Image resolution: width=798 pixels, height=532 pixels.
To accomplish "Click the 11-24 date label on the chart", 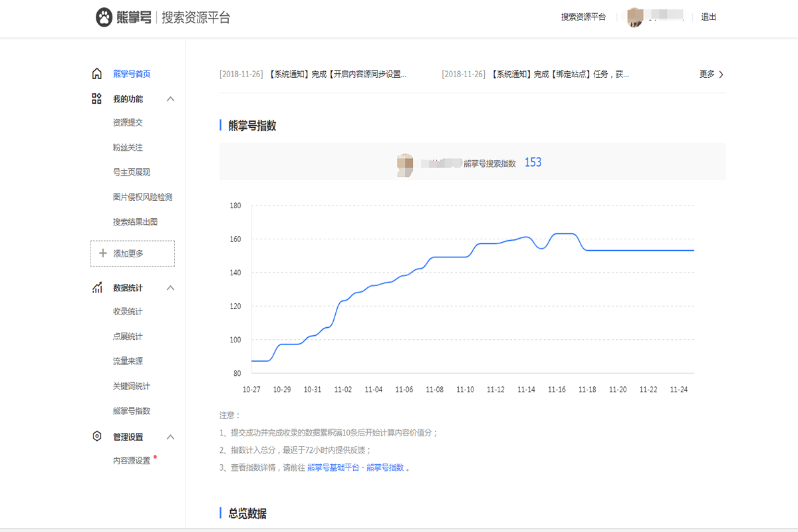I will click(x=679, y=390).
